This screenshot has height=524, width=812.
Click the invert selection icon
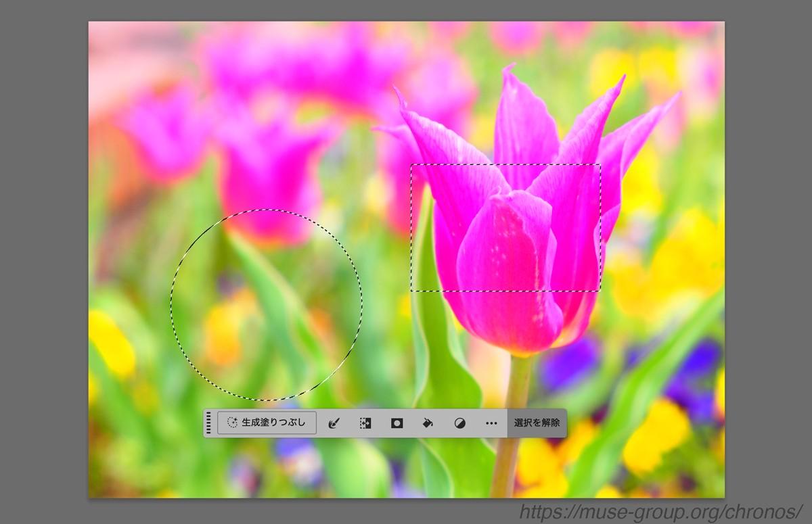pos(365,423)
